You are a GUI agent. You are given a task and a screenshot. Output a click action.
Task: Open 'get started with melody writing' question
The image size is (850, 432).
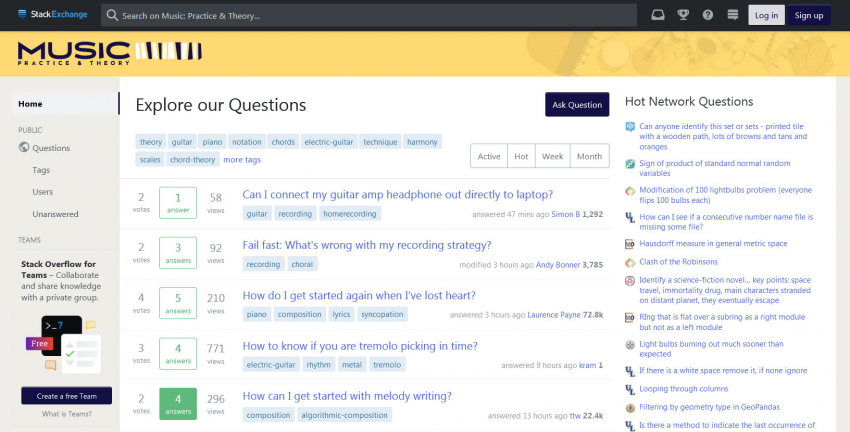tap(347, 396)
